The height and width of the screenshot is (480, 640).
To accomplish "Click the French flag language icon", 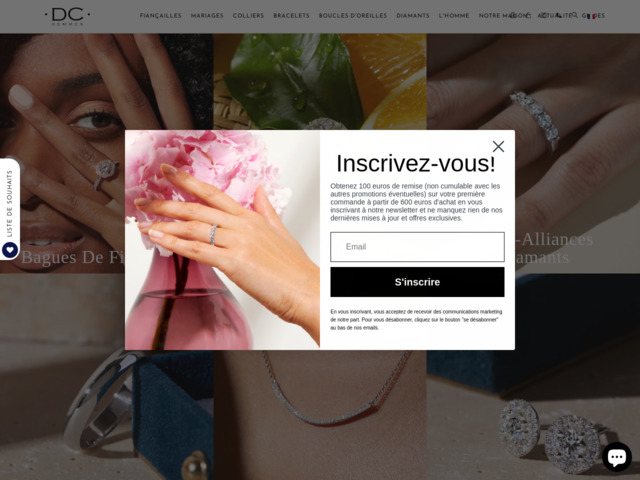I will [591, 16].
